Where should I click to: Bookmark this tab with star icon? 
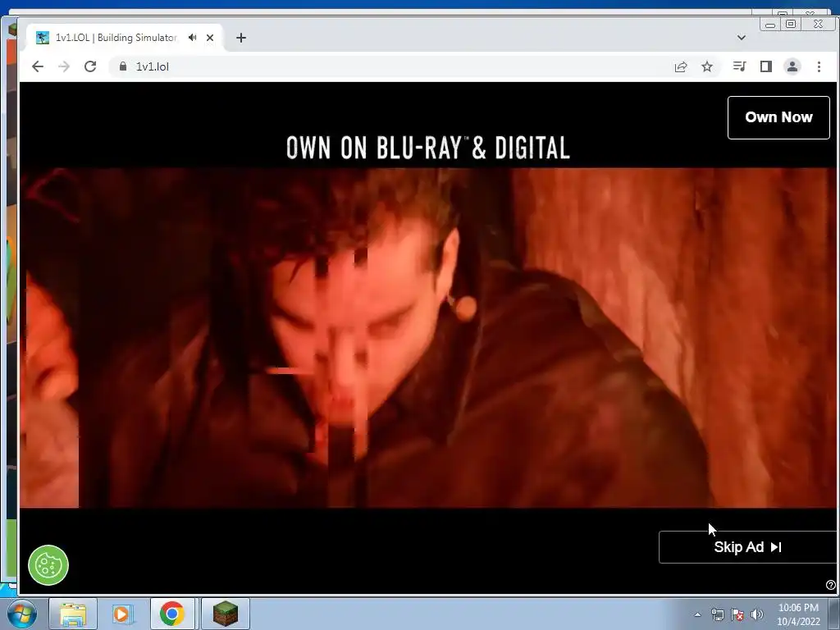click(x=707, y=66)
